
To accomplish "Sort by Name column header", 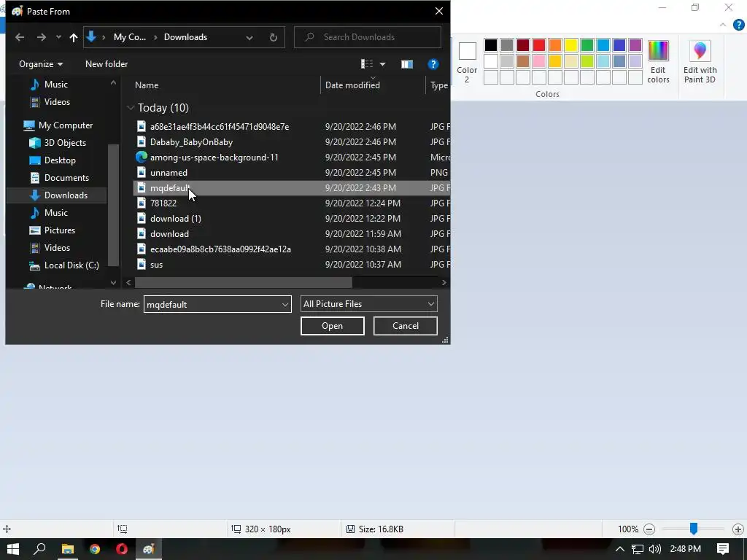I will [x=147, y=85].
